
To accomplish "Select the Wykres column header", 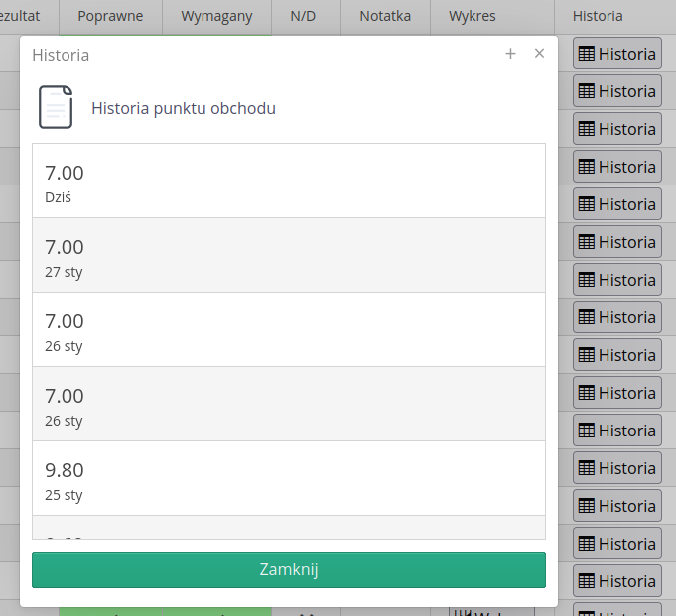I will pyautogui.click(x=473, y=16).
